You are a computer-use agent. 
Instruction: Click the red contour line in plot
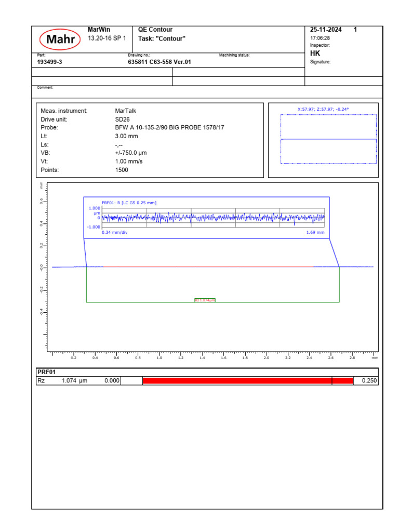208,267
